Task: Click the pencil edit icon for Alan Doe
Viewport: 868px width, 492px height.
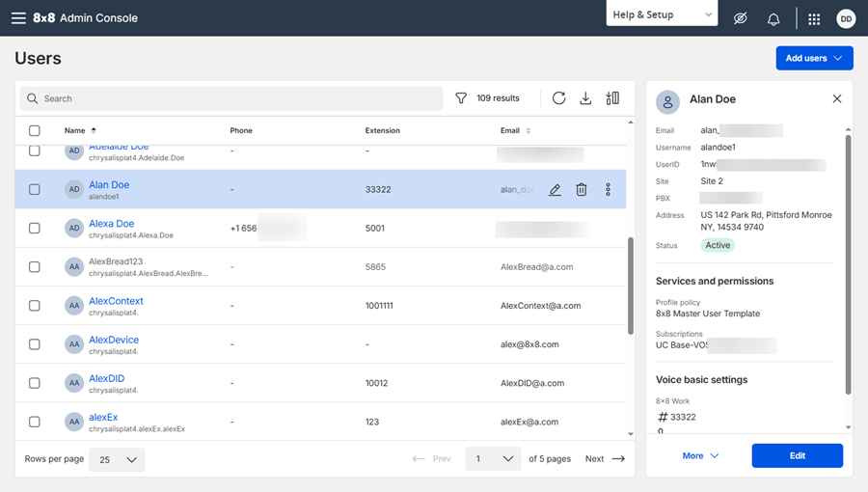Action: click(555, 190)
